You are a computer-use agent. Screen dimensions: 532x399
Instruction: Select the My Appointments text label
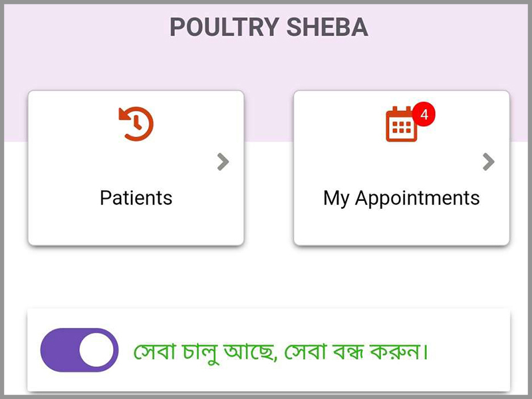[401, 198]
